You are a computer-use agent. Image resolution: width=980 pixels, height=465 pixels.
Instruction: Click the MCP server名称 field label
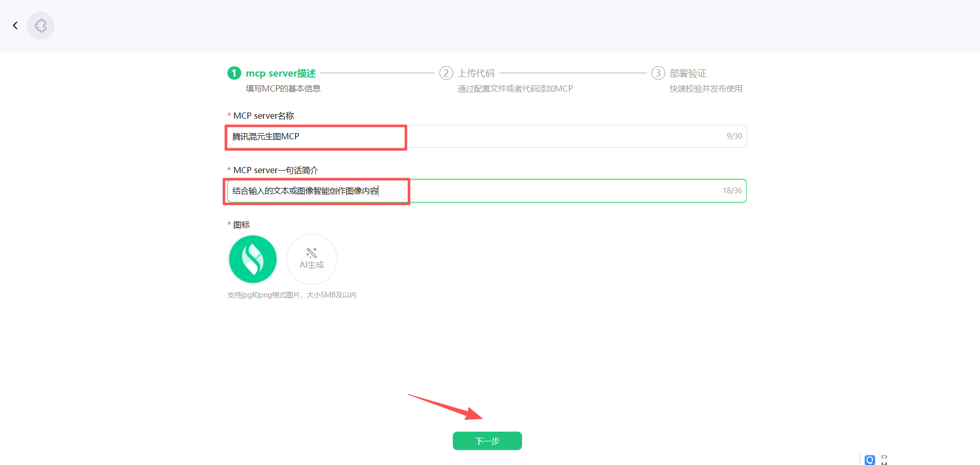pyautogui.click(x=263, y=116)
